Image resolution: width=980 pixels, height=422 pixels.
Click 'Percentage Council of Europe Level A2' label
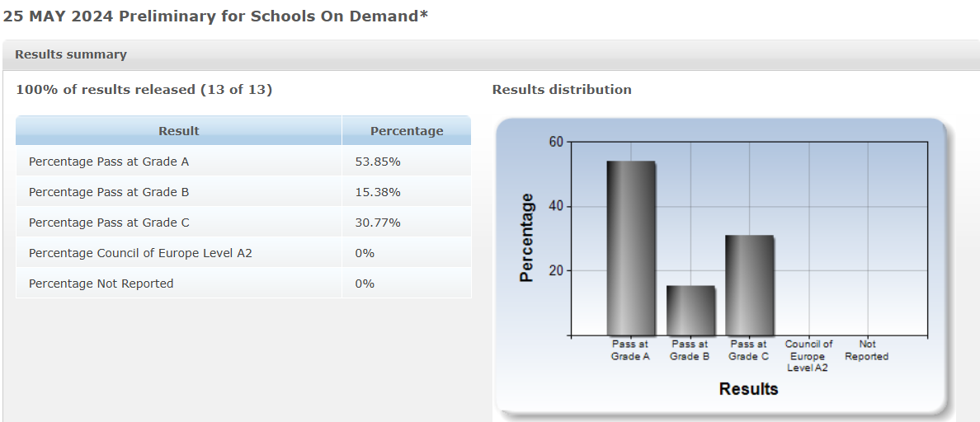140,254
